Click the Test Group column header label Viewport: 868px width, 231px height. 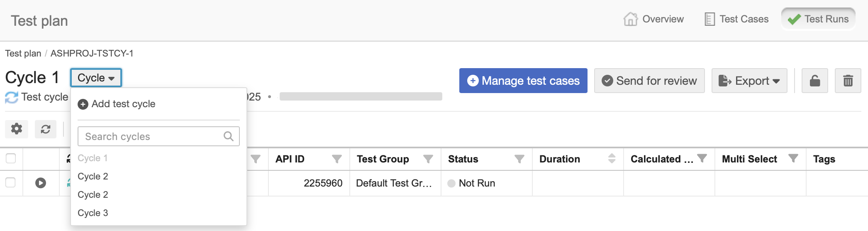383,159
